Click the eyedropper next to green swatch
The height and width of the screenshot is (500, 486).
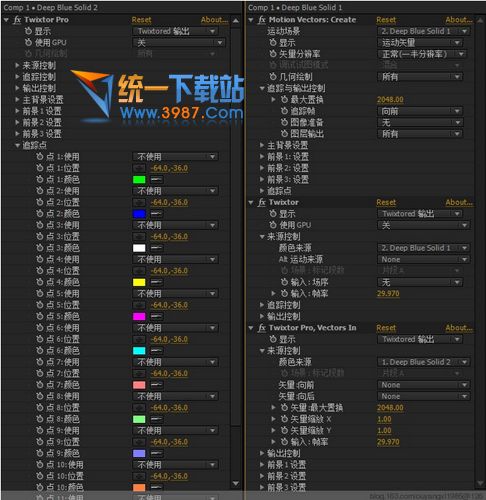click(156, 180)
